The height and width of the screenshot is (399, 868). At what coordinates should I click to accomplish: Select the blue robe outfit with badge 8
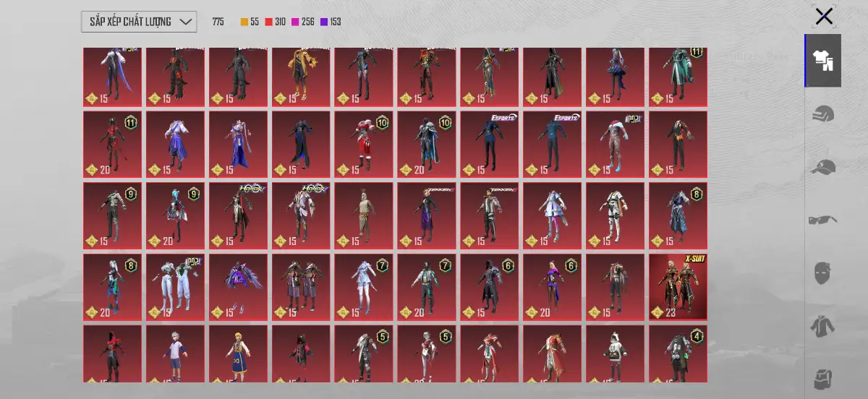coord(678,215)
